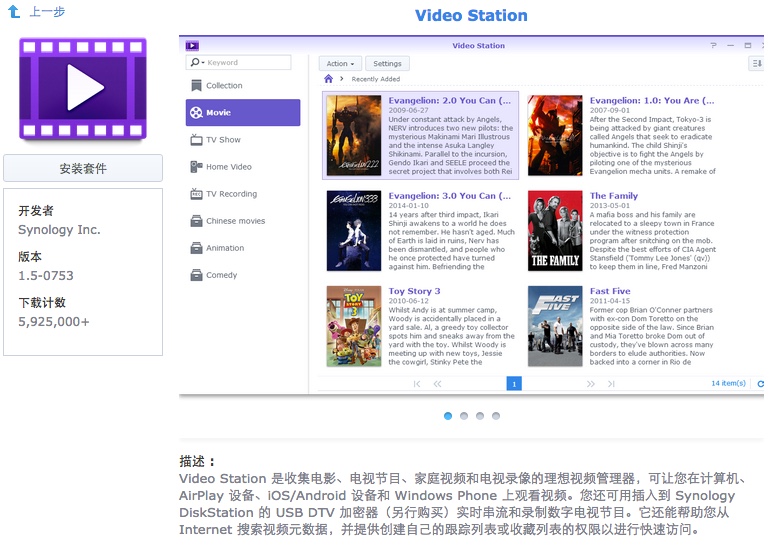Viewport: 770px width, 549px height.
Task: Open the Animation library folder
Action: 224,248
